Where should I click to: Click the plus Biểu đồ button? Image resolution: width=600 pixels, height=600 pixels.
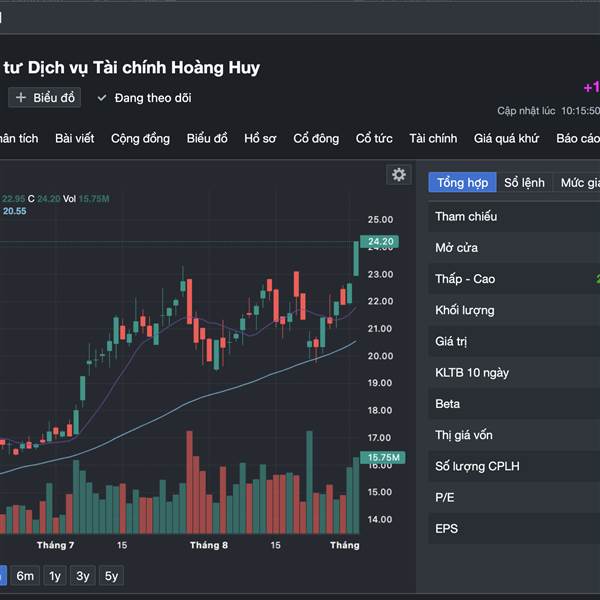(44, 98)
